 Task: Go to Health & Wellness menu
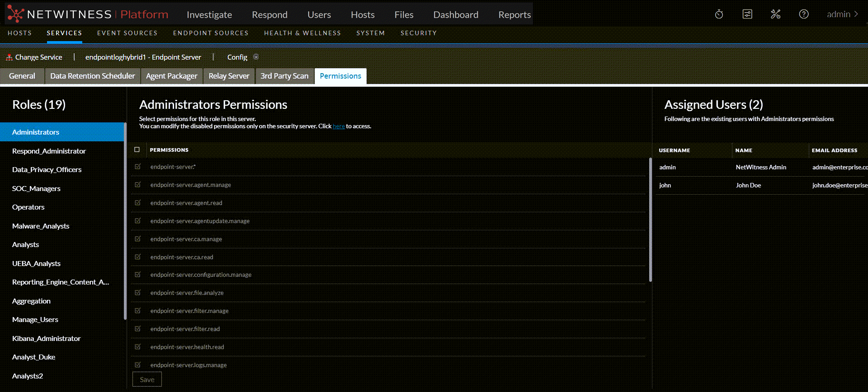point(302,33)
